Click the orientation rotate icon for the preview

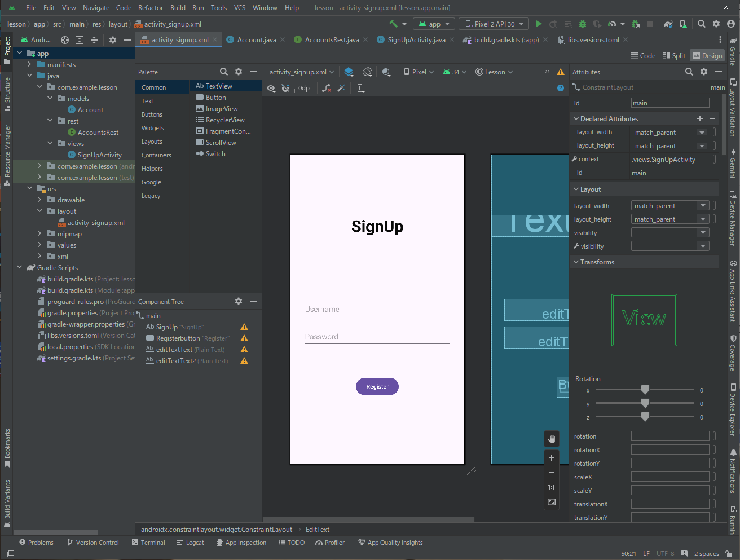click(x=368, y=72)
